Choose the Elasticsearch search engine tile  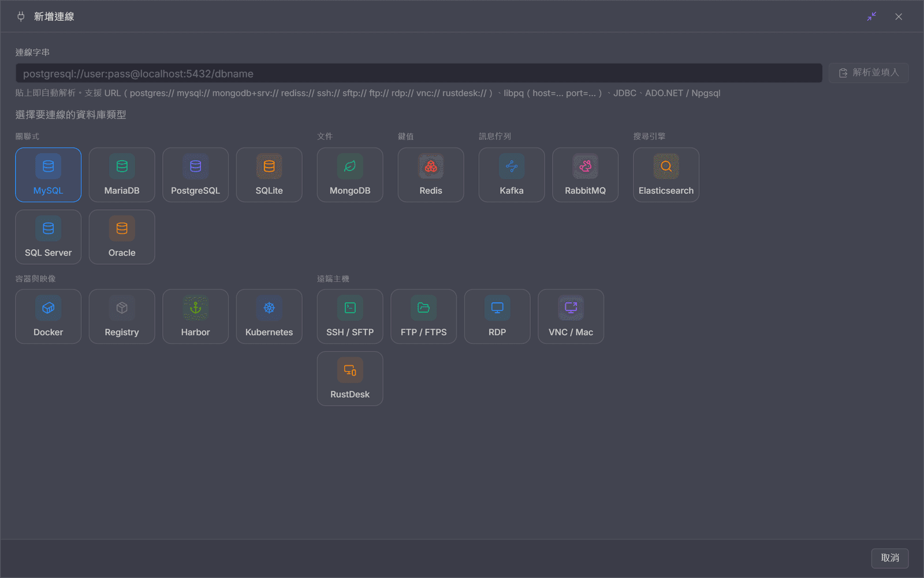(x=666, y=175)
